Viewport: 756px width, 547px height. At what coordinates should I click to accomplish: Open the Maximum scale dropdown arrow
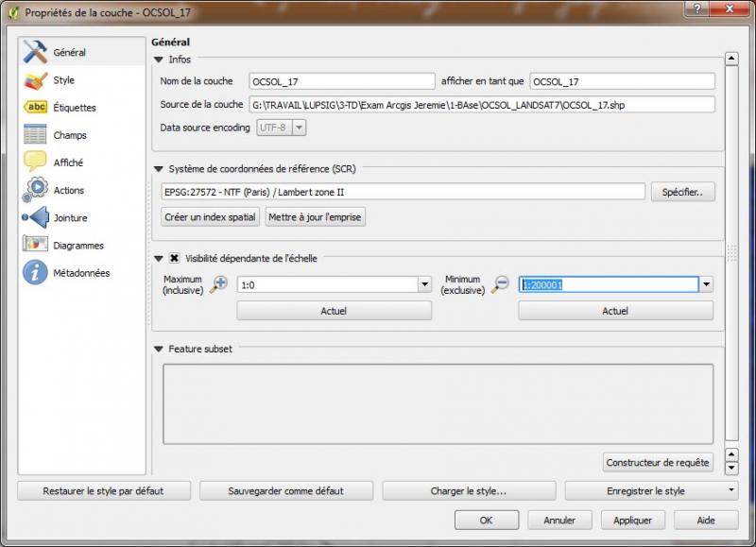click(x=424, y=284)
